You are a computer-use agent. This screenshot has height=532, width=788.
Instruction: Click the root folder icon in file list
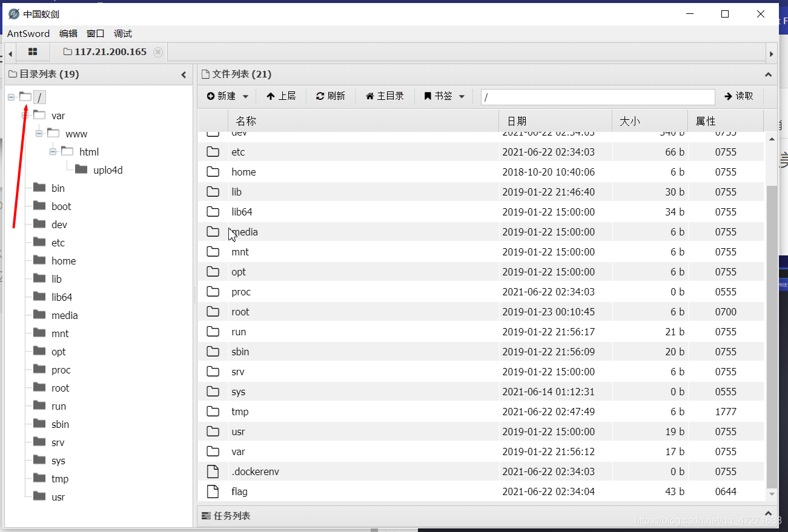point(213,312)
